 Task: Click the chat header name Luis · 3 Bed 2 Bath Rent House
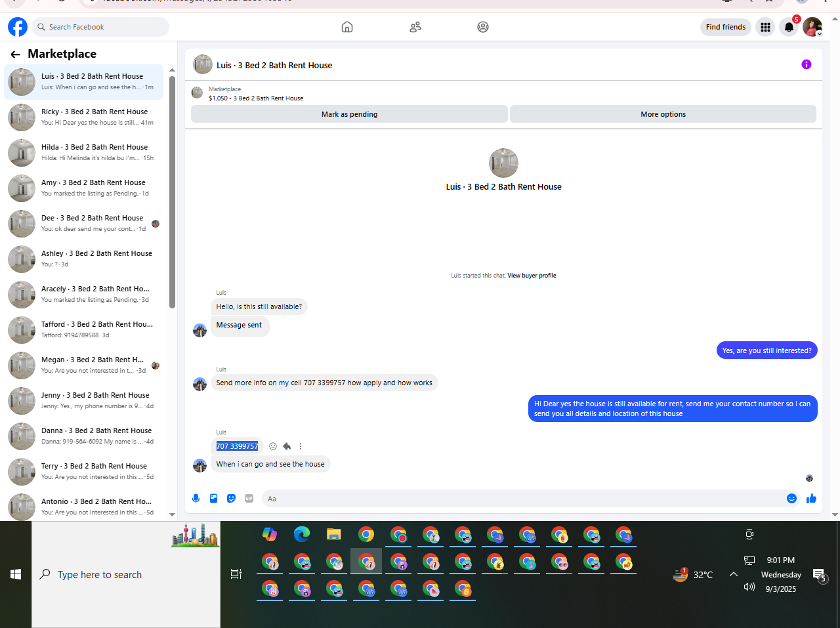274,65
